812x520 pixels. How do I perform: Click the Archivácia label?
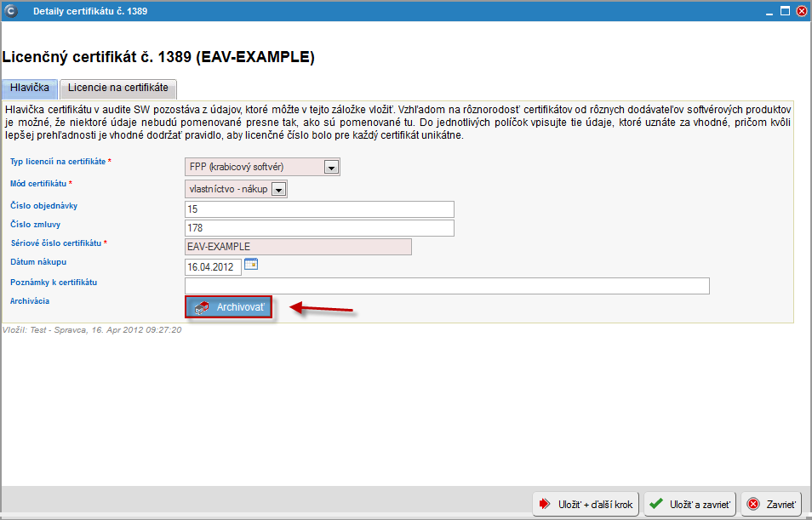click(30, 301)
